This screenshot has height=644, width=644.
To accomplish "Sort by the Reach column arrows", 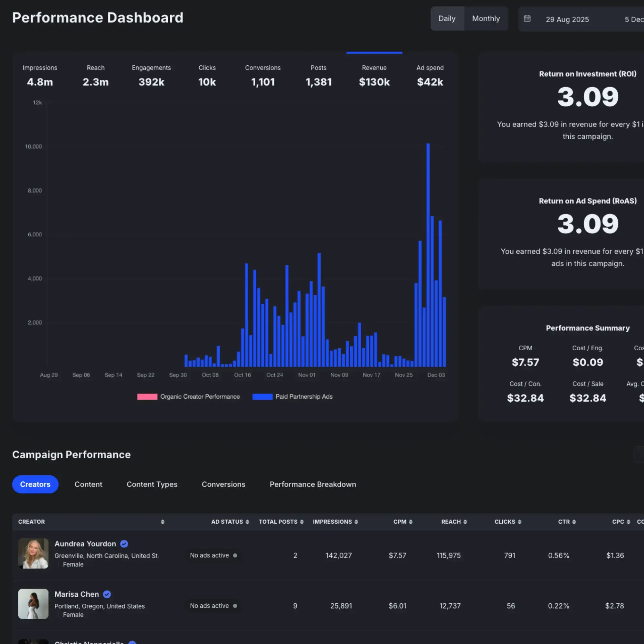I will (465, 522).
